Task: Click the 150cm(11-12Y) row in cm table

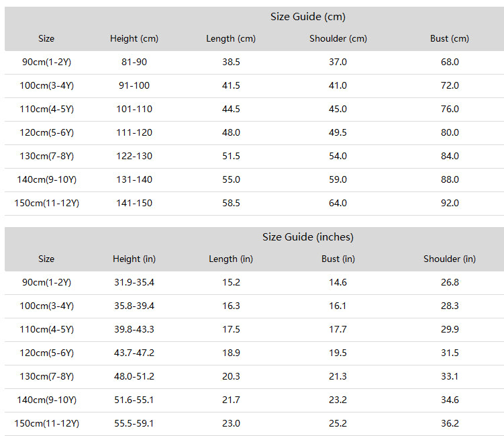Action: click(x=254, y=204)
